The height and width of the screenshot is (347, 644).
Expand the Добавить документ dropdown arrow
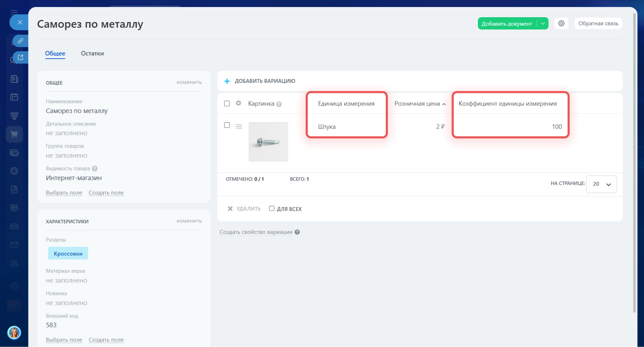point(543,24)
